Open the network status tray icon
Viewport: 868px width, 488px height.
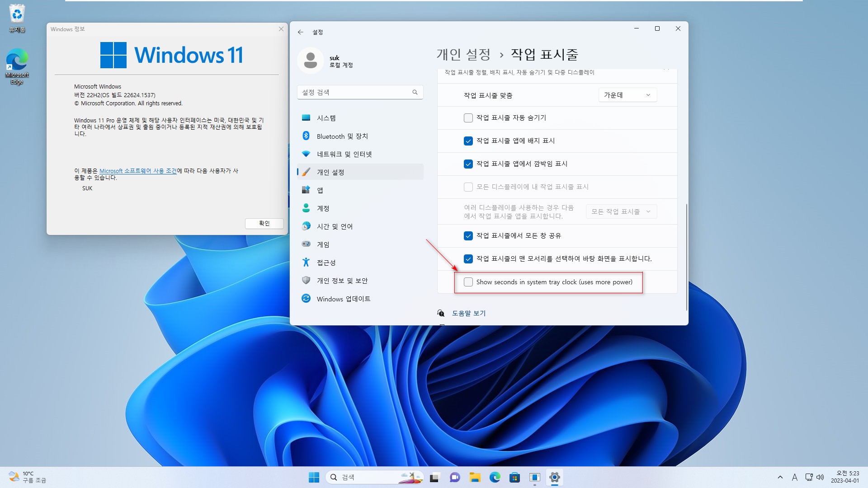(x=809, y=477)
